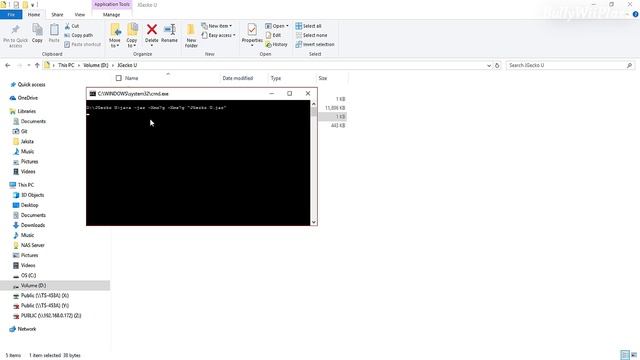Open Quick access in the sidebar
The height and width of the screenshot is (360, 640).
click(x=31, y=84)
